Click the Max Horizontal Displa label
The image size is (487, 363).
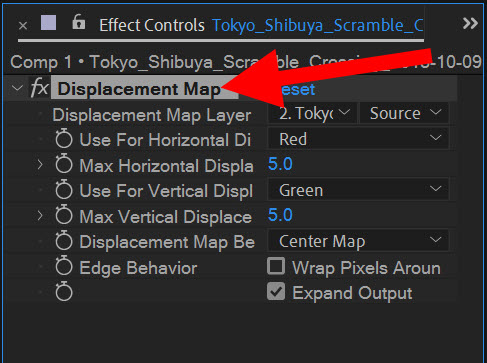point(166,166)
